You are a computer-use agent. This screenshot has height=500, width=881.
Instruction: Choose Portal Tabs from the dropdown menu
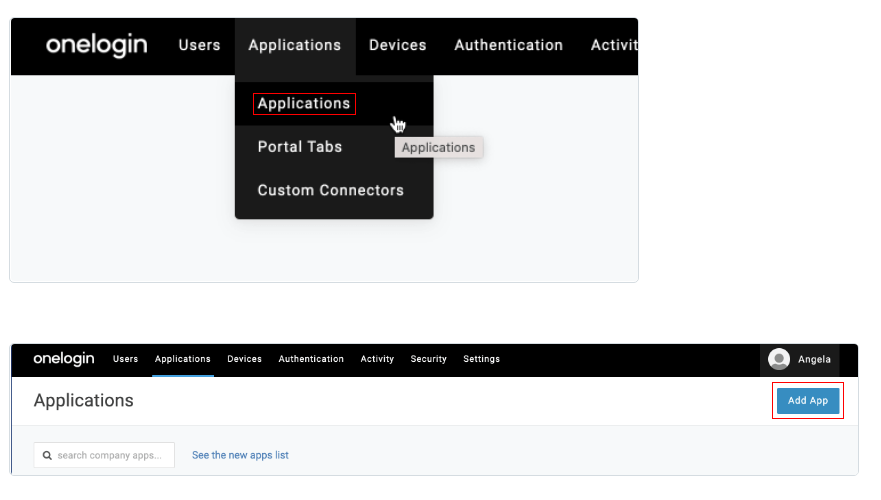tap(300, 147)
